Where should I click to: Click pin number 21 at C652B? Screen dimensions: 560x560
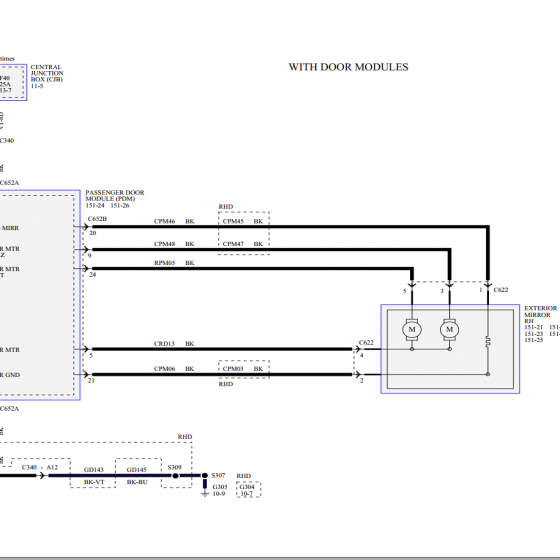pyautogui.click(x=91, y=380)
